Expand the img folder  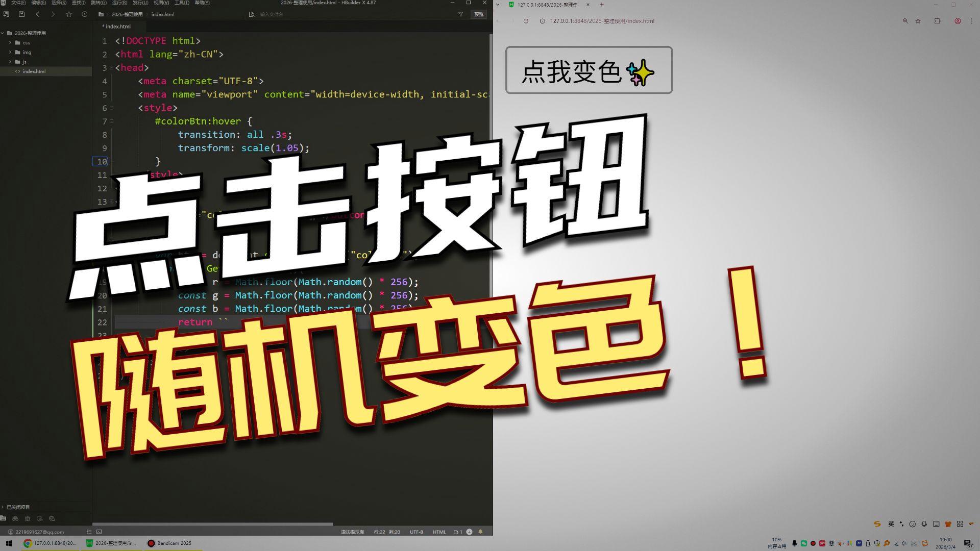click(x=10, y=52)
